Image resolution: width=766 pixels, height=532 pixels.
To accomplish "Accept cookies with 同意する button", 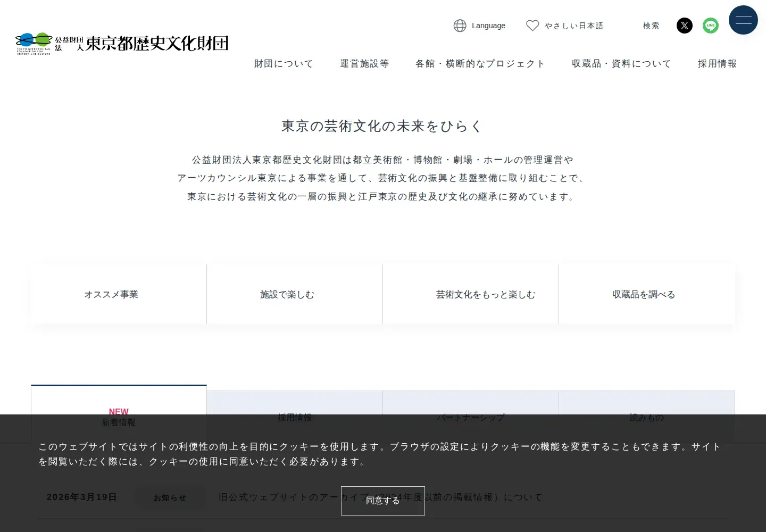I will click(x=383, y=501).
